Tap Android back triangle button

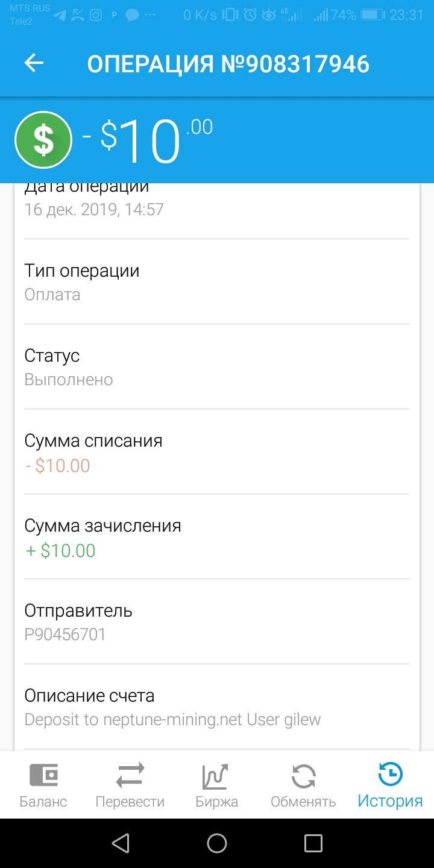pos(121,843)
